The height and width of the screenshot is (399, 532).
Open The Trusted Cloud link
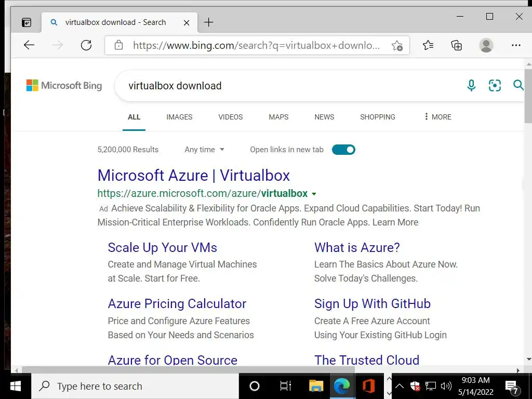[x=366, y=360]
